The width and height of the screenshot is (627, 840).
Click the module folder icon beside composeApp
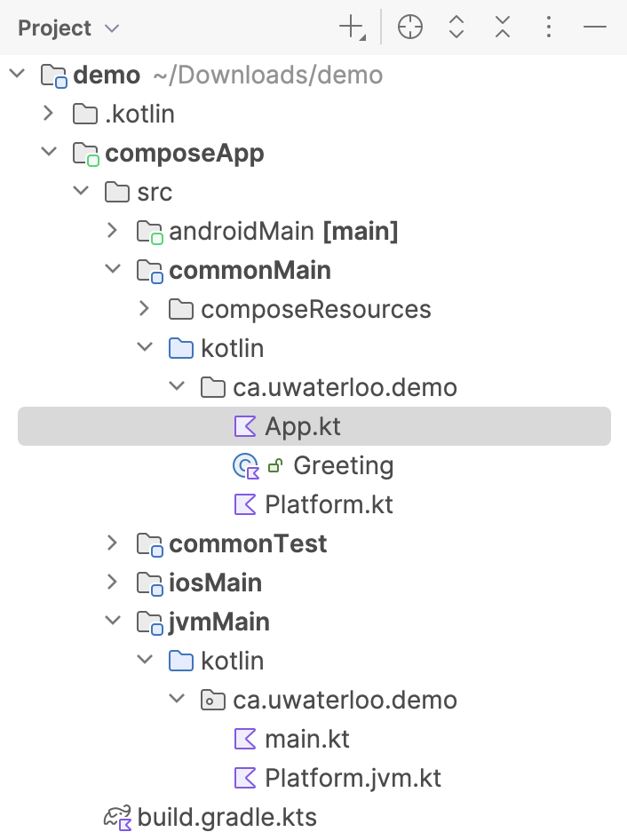click(x=85, y=153)
